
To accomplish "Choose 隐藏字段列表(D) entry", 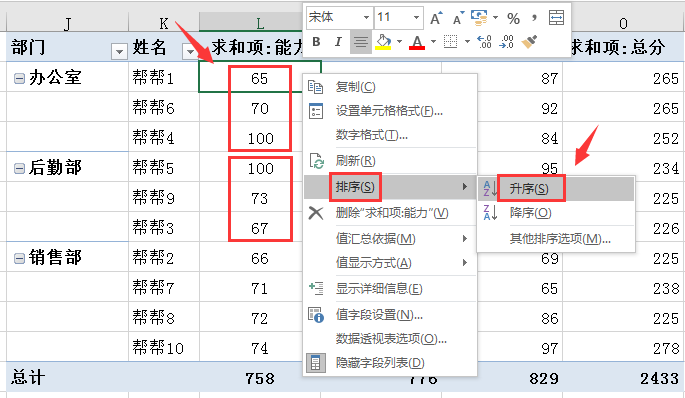I will coord(390,363).
